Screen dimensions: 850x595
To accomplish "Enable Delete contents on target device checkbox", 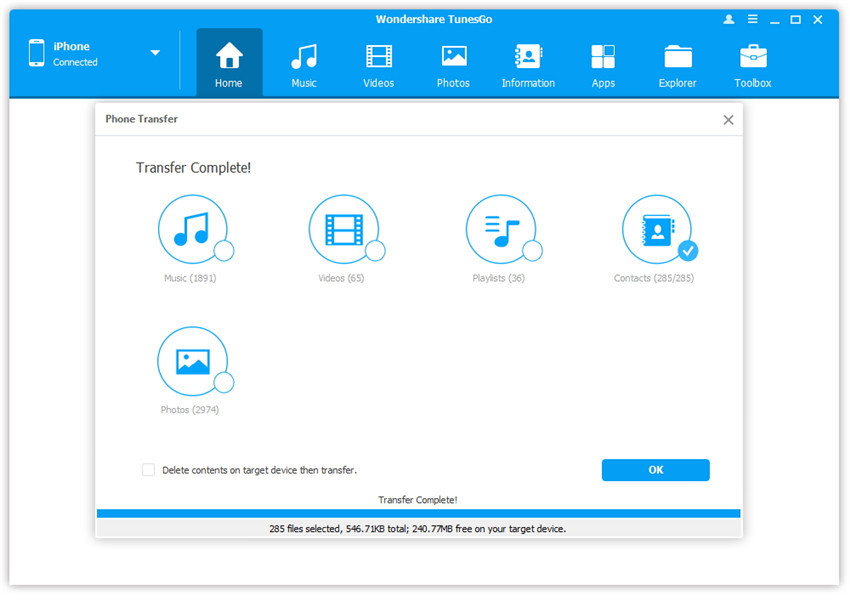I will (x=149, y=469).
